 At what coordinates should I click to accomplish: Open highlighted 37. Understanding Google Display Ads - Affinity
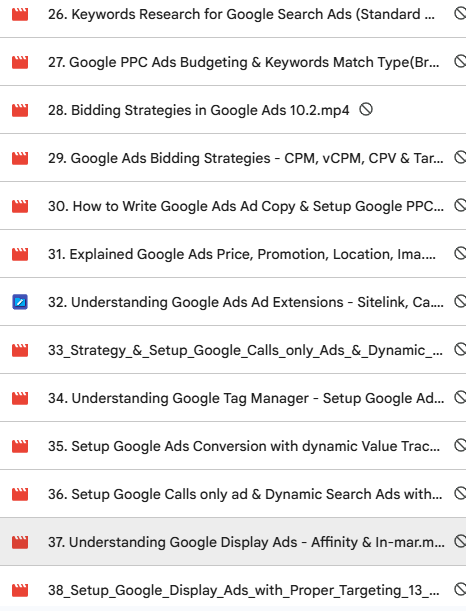tap(246, 542)
